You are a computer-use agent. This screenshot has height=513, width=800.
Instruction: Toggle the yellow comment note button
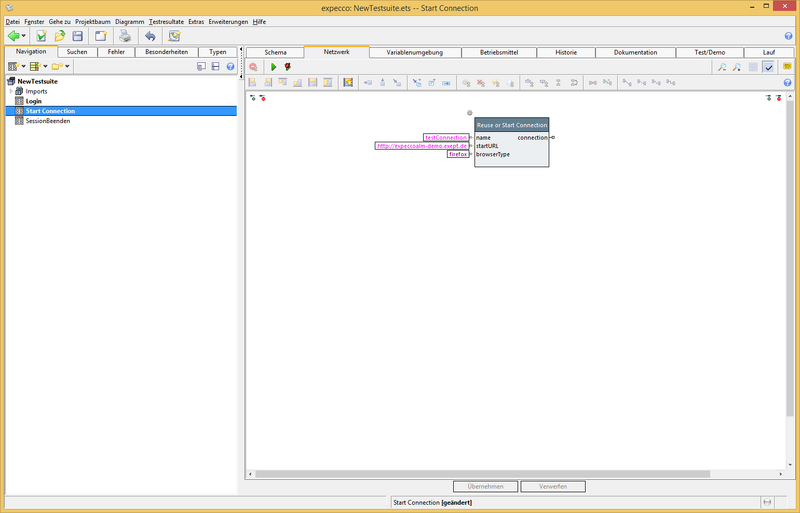(x=788, y=67)
